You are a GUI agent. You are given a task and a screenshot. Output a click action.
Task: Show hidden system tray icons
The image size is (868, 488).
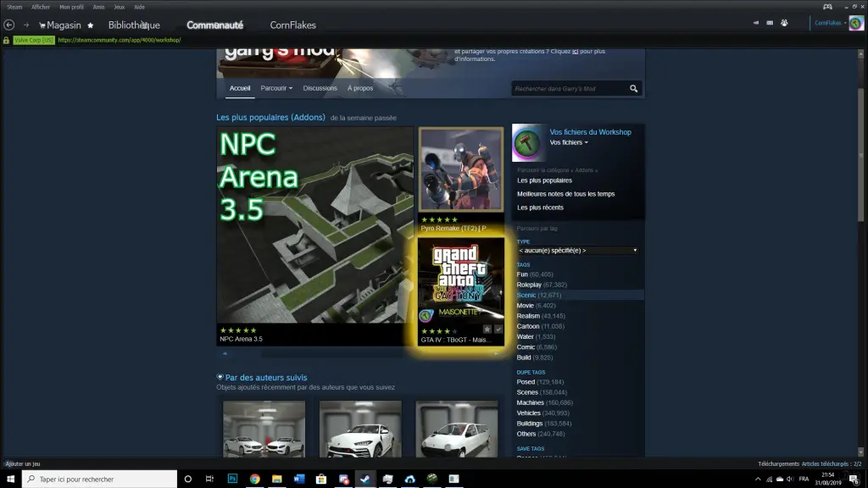coord(758,479)
